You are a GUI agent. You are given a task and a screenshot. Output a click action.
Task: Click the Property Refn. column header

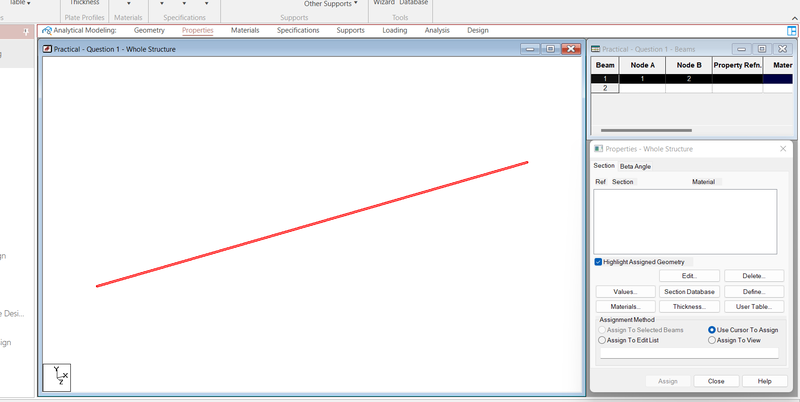(737, 65)
